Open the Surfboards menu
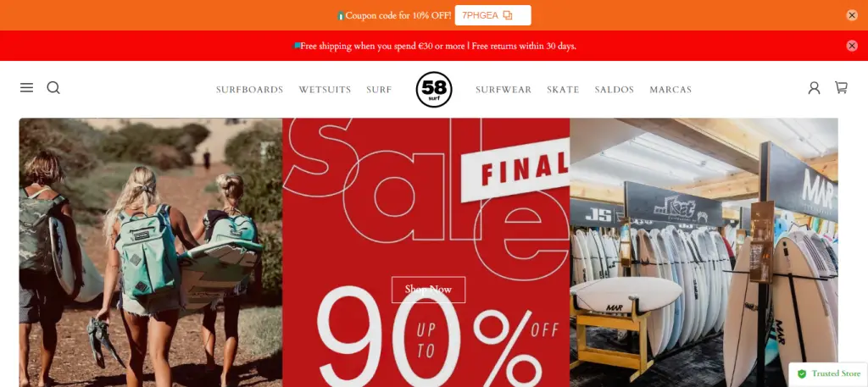868x387 pixels. (250, 90)
